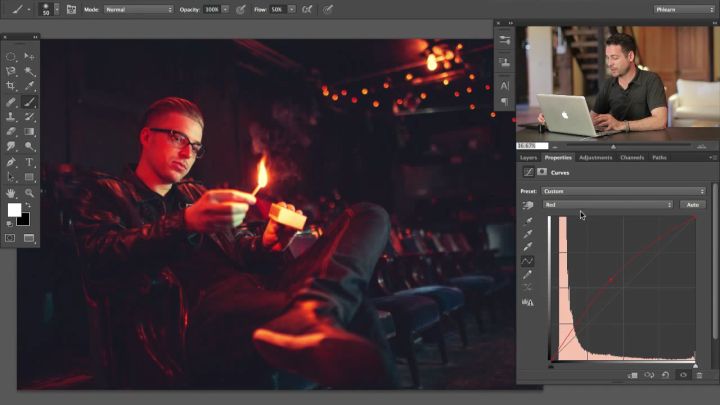Select the Rectangle shape tool
720x405 pixels.
pyautogui.click(x=29, y=177)
